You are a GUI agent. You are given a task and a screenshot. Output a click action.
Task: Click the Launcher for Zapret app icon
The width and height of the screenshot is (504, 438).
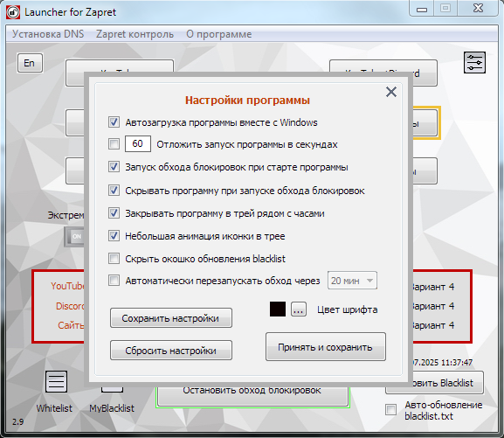[13, 12]
